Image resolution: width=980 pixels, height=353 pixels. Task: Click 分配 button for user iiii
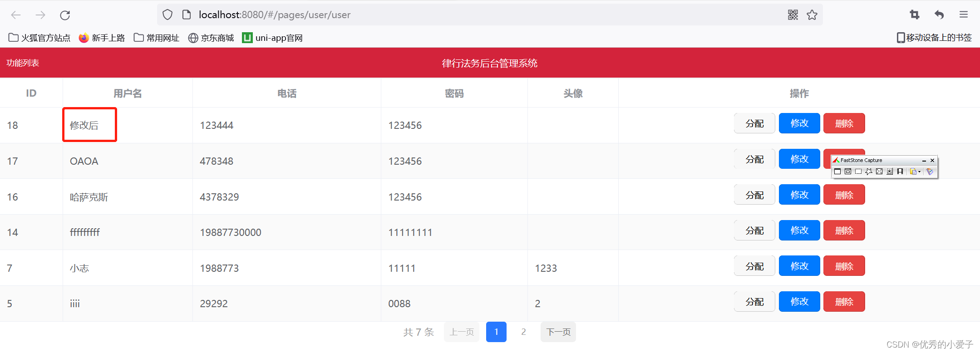754,302
